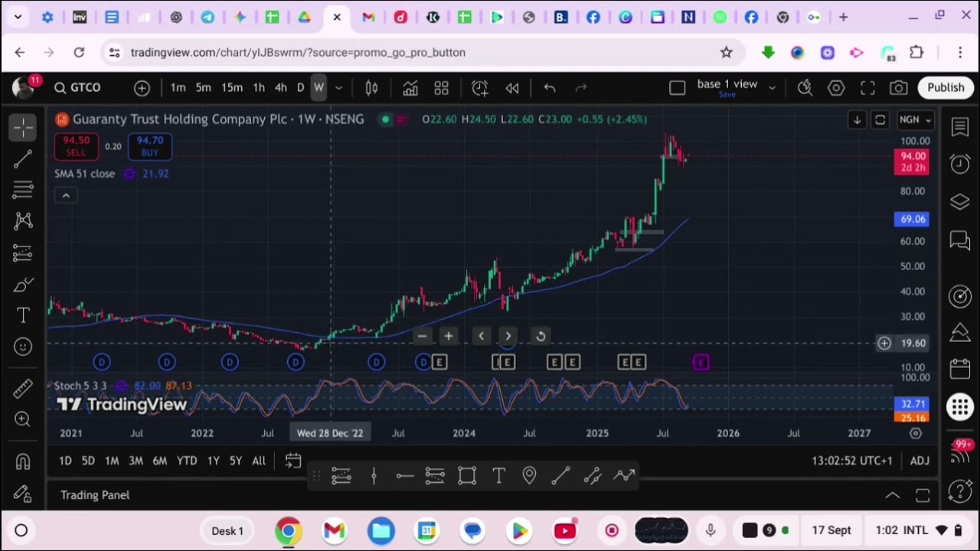Set the date range to 1Y
Screen dimensions: 980x551
point(213,461)
